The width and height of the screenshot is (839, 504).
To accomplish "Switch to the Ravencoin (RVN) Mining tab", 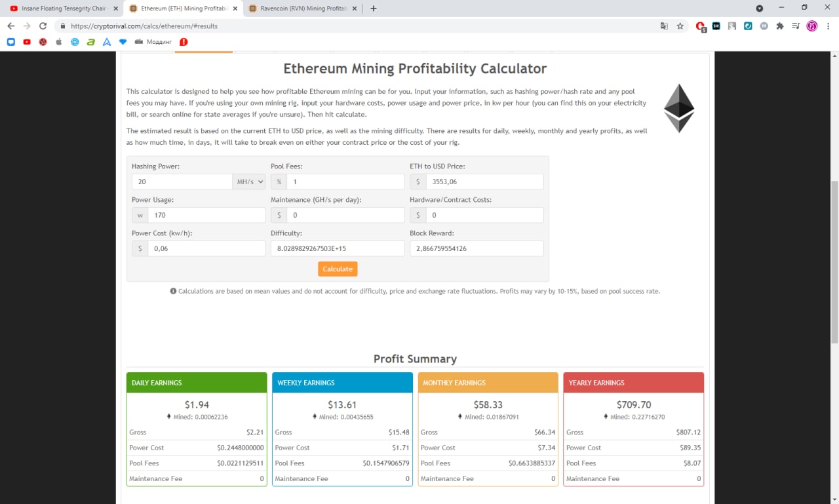I will [x=302, y=9].
